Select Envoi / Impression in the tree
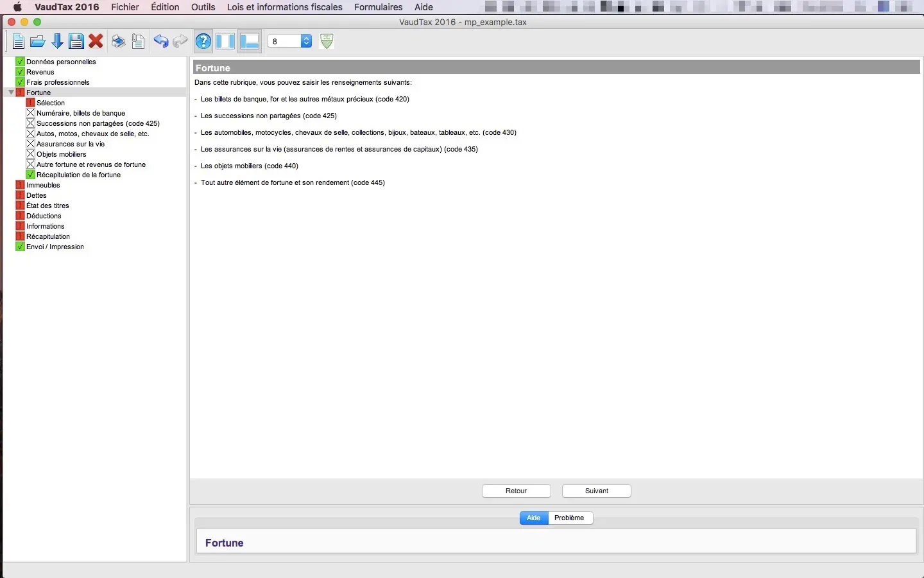This screenshot has height=578, width=924. pos(55,247)
